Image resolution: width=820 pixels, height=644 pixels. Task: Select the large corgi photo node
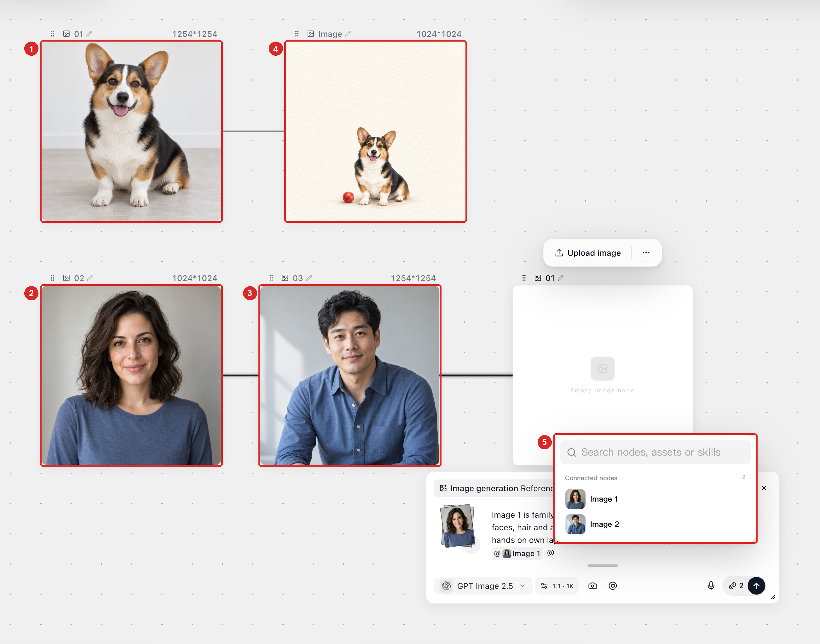click(131, 131)
